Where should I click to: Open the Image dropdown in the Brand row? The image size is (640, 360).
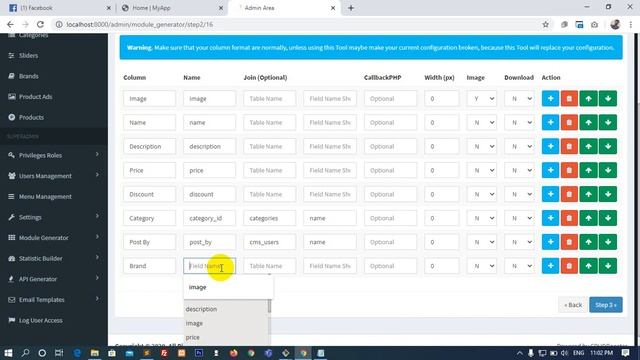click(x=482, y=266)
